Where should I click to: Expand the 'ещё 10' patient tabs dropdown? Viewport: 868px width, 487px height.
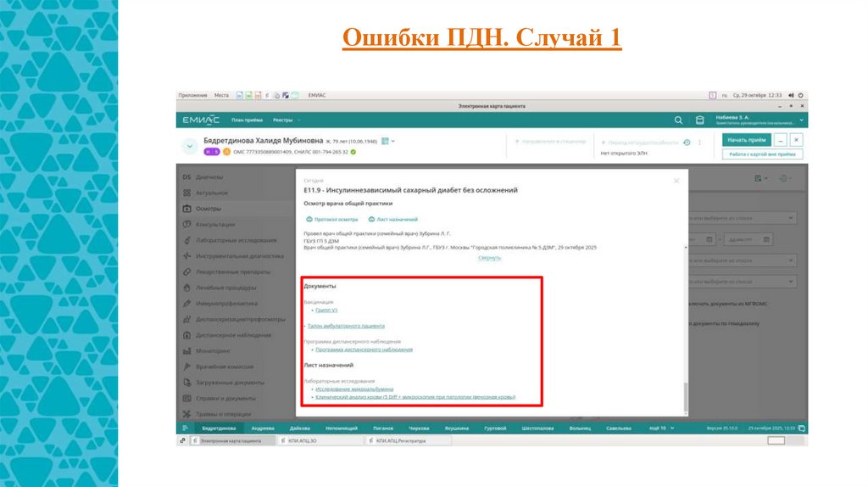point(661,428)
